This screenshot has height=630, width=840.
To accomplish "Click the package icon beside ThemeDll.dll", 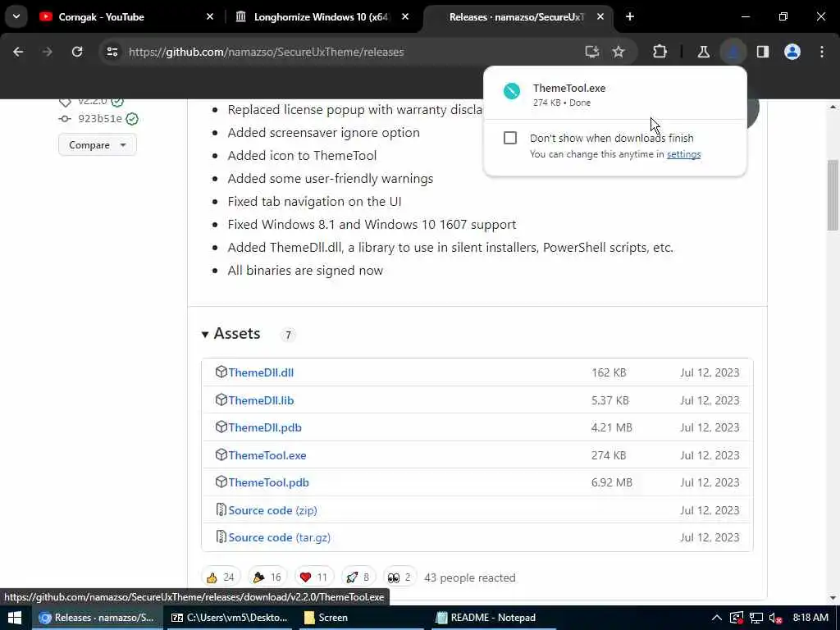I will (x=221, y=372).
